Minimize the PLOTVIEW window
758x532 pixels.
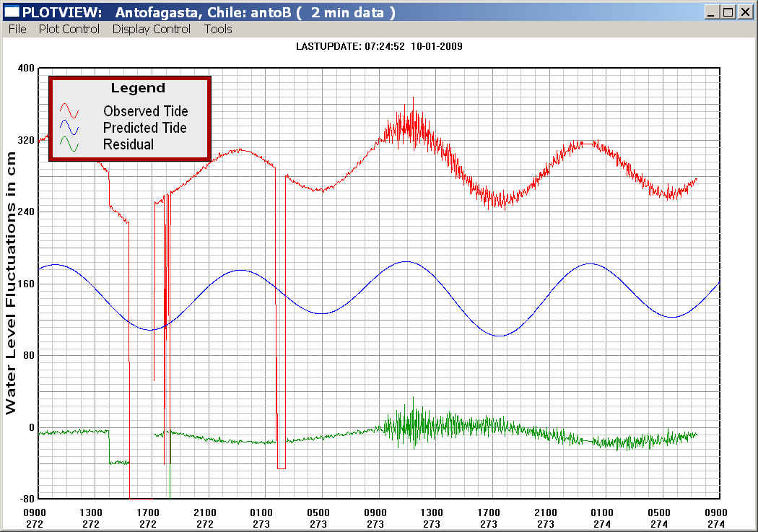[x=712, y=12]
